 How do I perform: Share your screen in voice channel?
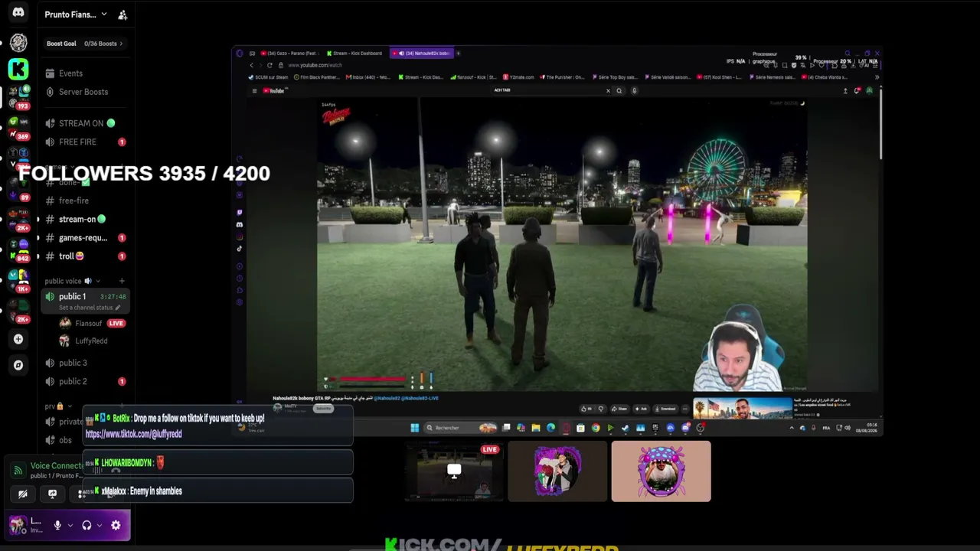click(52, 494)
